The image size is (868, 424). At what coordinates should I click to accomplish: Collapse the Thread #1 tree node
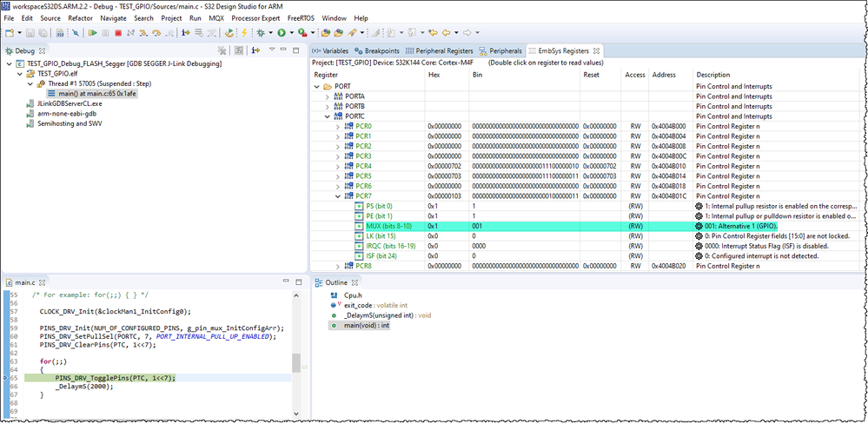coord(29,84)
